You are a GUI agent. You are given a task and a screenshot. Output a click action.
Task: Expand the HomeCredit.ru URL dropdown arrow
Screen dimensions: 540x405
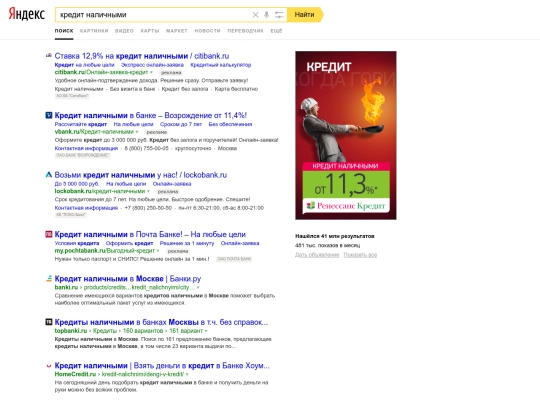(187, 374)
